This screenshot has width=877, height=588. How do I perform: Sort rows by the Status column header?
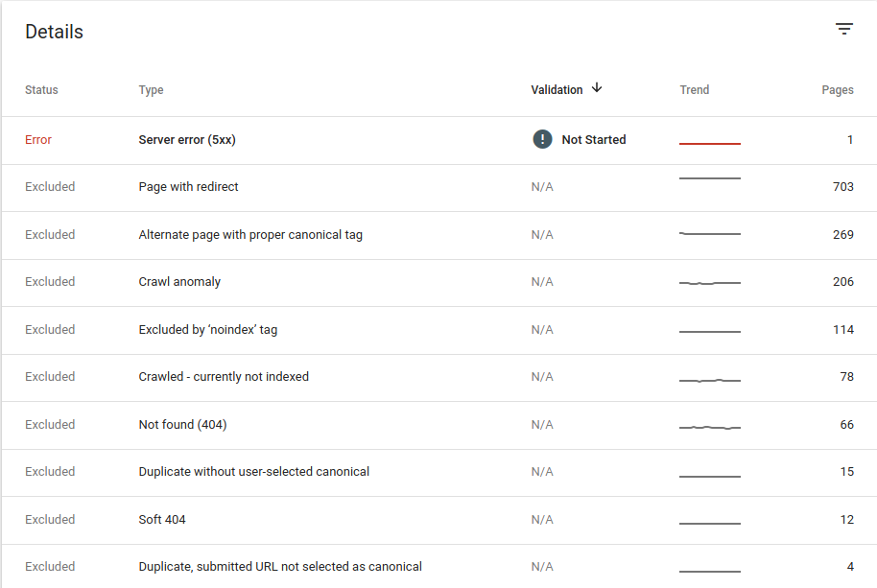[x=41, y=89]
